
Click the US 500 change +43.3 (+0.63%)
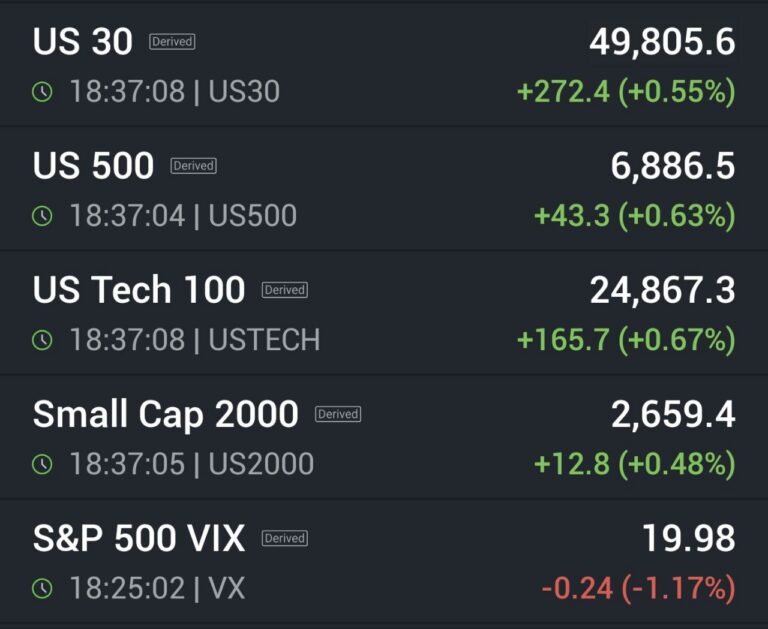coord(634,216)
